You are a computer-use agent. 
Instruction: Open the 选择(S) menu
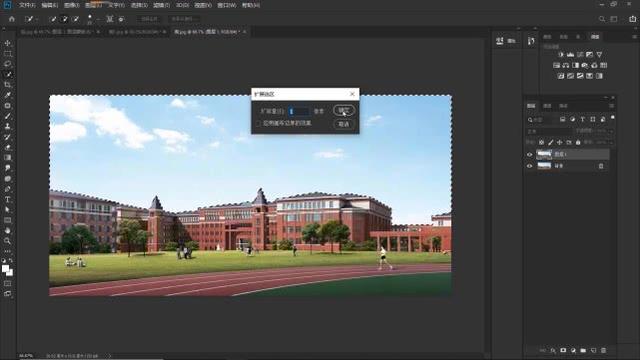point(139,5)
